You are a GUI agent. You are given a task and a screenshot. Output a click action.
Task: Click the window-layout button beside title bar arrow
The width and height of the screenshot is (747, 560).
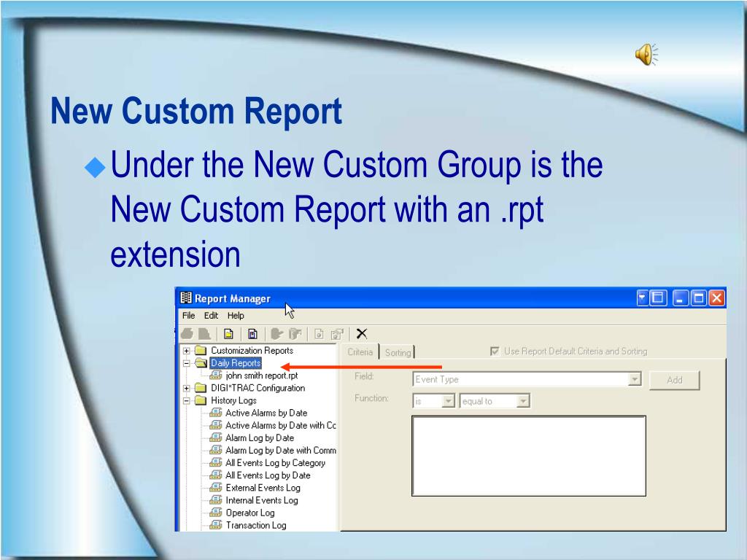(658, 298)
